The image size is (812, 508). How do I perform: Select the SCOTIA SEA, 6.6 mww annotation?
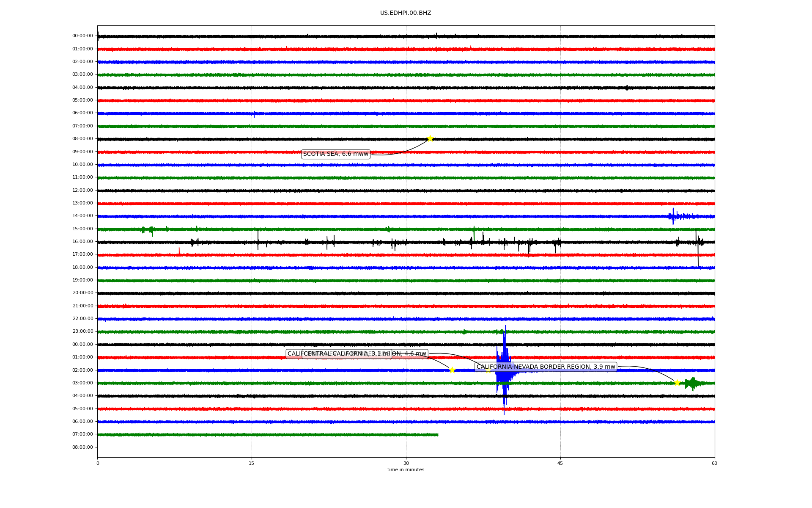click(x=336, y=154)
